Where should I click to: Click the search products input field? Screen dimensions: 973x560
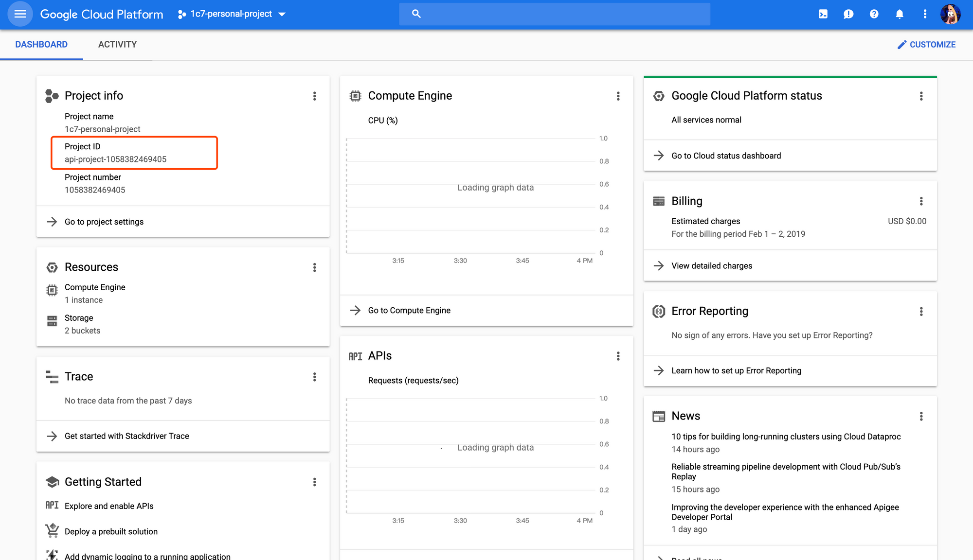coord(555,14)
